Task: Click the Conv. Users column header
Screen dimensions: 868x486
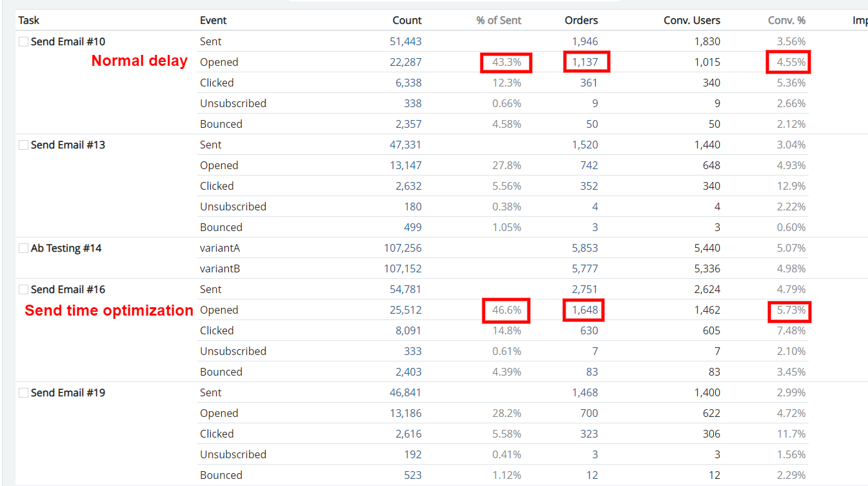Action: point(692,20)
